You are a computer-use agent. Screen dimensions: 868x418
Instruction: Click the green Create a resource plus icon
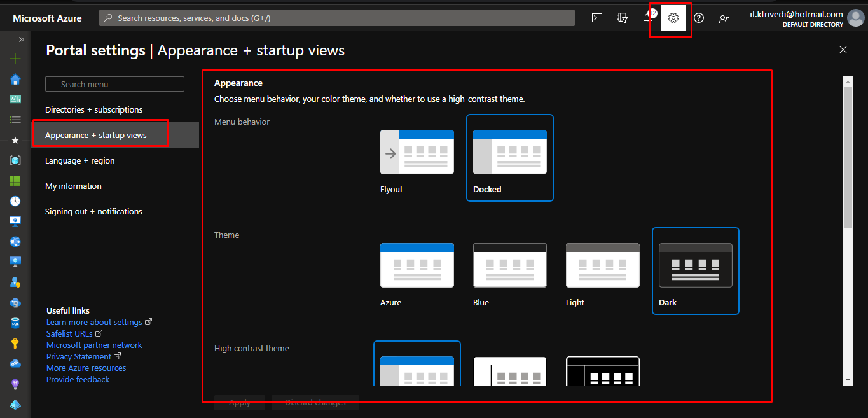click(x=15, y=59)
